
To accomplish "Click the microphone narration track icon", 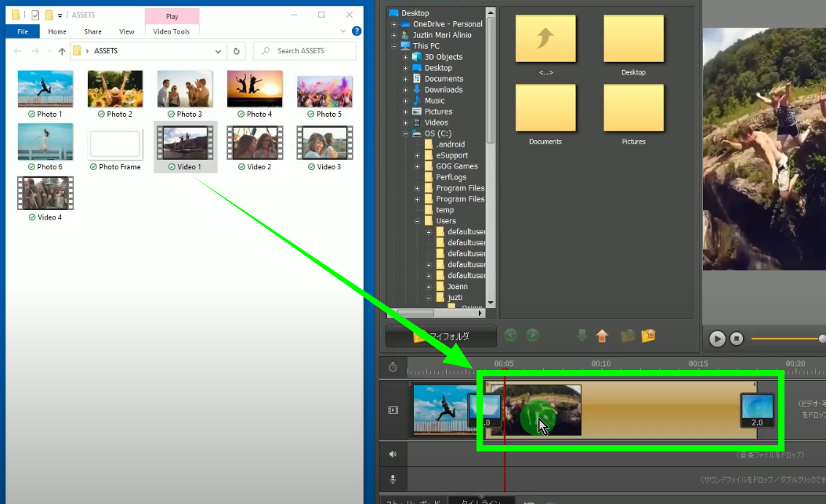I will tap(393, 479).
